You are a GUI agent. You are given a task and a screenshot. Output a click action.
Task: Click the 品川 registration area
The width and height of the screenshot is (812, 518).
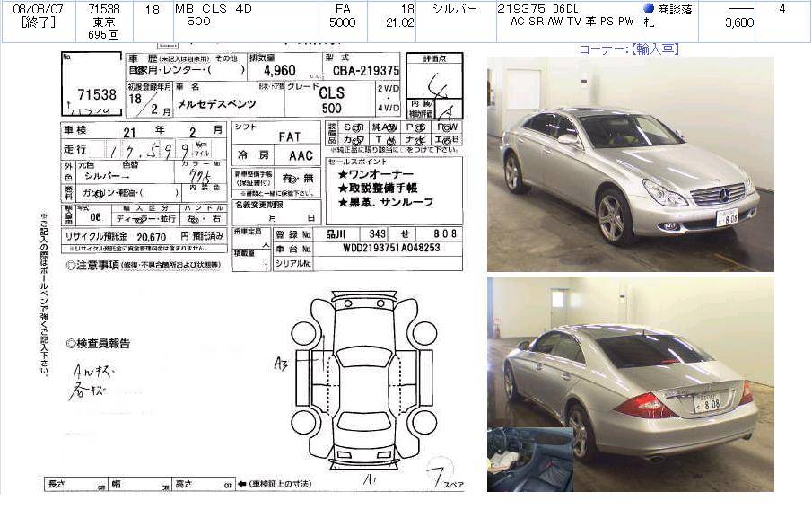click(336, 234)
